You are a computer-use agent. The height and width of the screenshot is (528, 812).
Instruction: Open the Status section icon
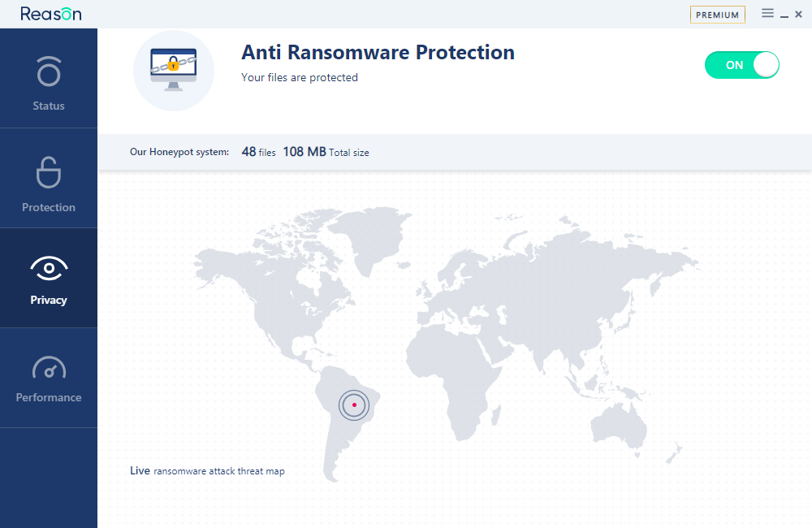(x=49, y=71)
